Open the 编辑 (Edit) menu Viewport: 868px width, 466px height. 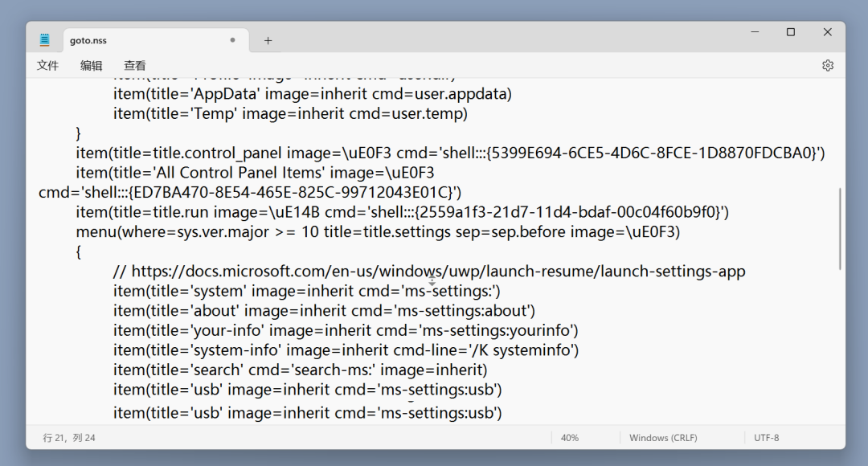click(92, 65)
